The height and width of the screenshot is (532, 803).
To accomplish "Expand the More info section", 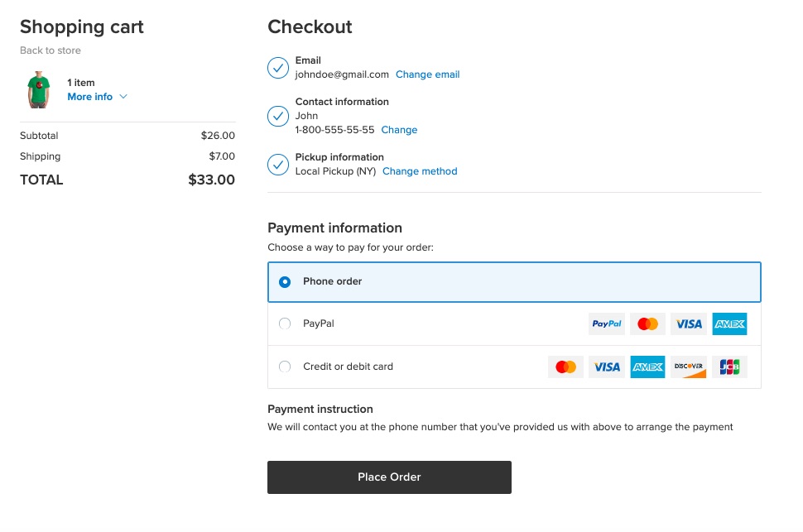I will pos(98,96).
